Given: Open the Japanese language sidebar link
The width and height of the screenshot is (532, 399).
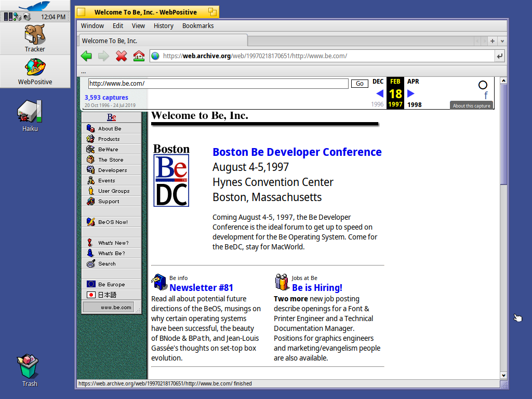Looking at the screenshot, I should (x=111, y=295).
